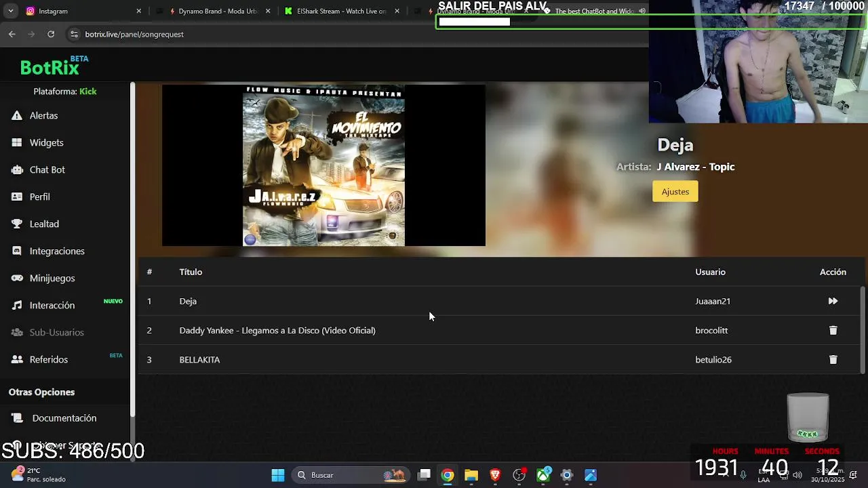Open the Windows Start menu
This screenshot has height=488, width=868.
[278, 475]
